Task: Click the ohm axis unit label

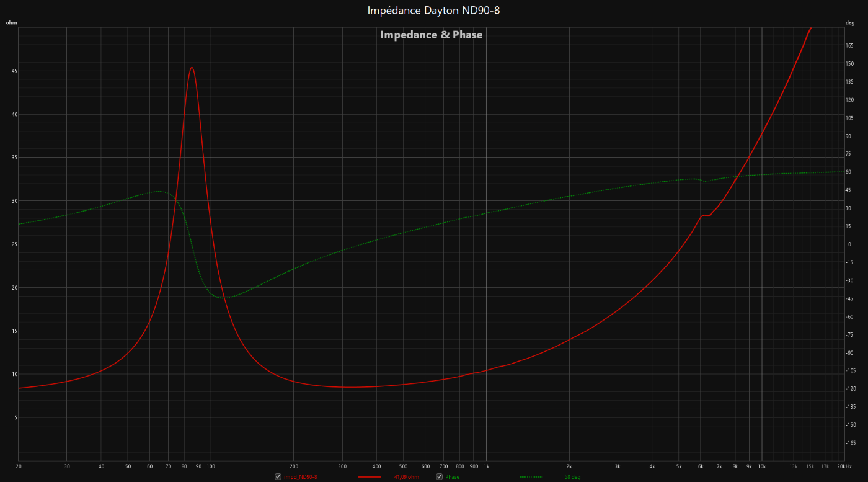Action: [11, 23]
